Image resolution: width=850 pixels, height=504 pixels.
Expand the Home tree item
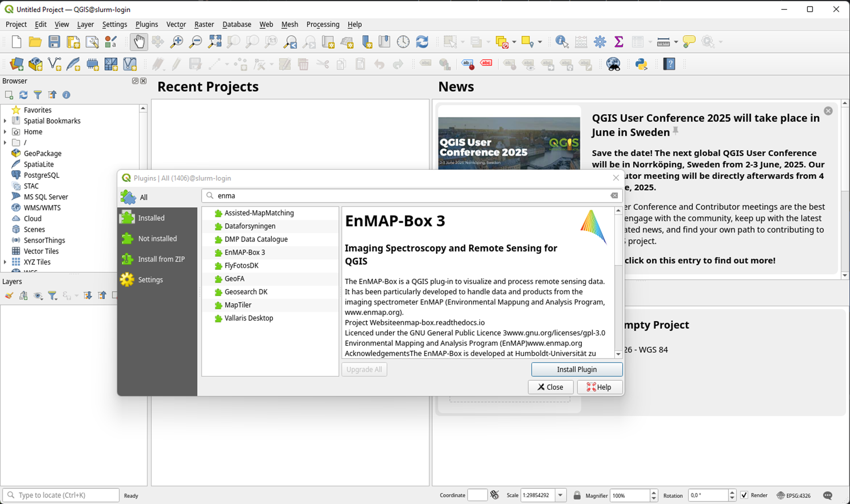click(5, 132)
